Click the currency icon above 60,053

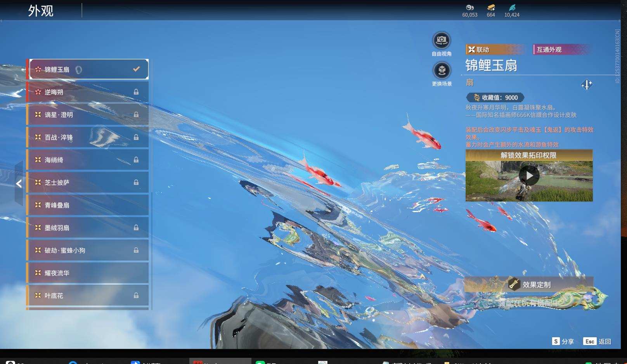470,7
